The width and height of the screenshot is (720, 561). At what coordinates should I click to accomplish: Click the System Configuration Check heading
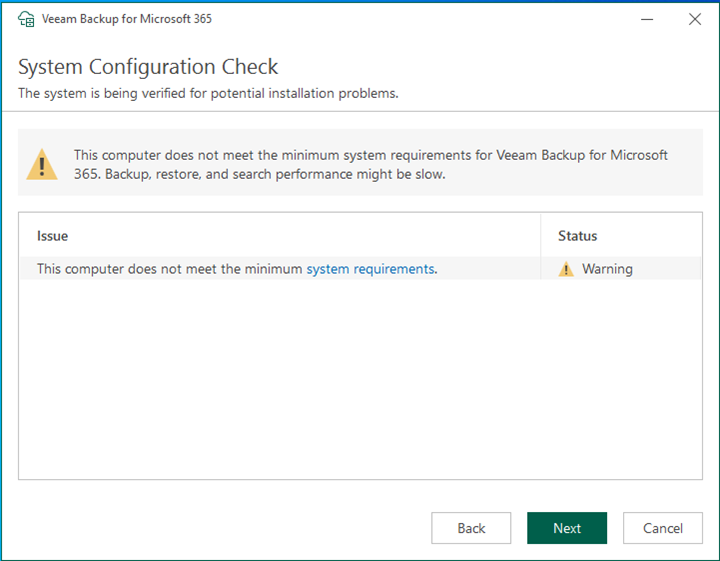[148, 67]
